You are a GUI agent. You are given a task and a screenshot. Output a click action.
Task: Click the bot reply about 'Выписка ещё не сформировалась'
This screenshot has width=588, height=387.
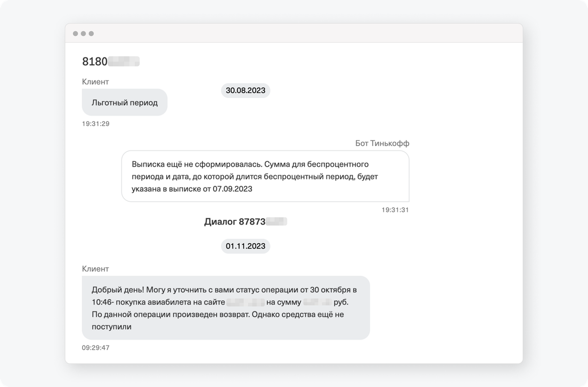point(265,176)
